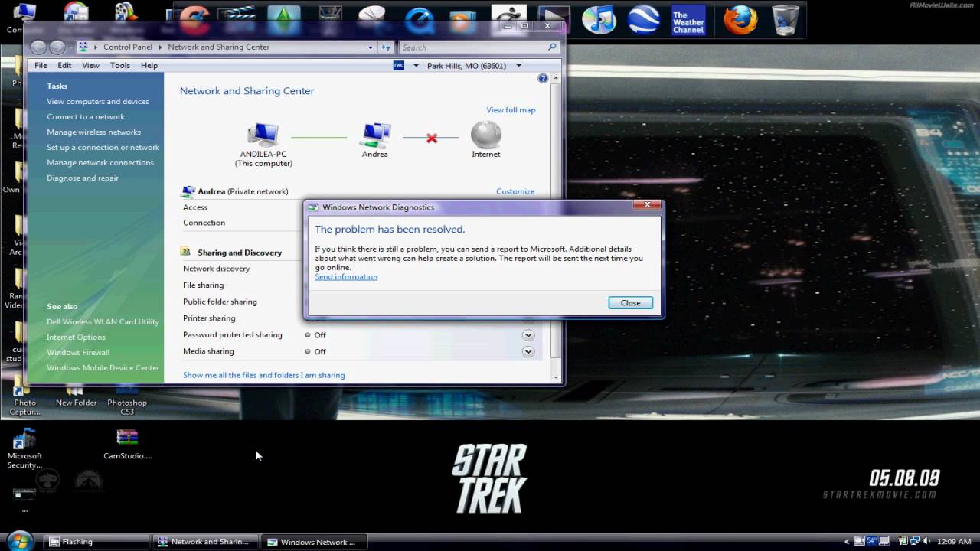Click the refresh button beside address bar

[x=387, y=47]
